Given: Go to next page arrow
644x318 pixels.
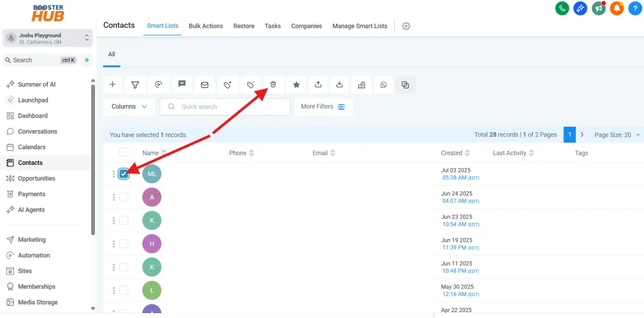Looking at the screenshot, I should (582, 135).
